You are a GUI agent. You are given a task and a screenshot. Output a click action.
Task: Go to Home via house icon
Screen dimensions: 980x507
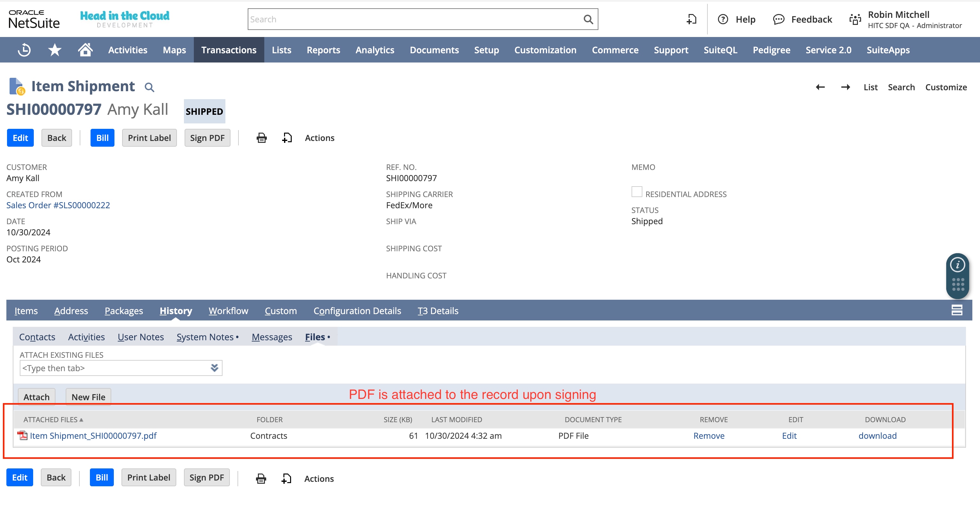click(85, 50)
